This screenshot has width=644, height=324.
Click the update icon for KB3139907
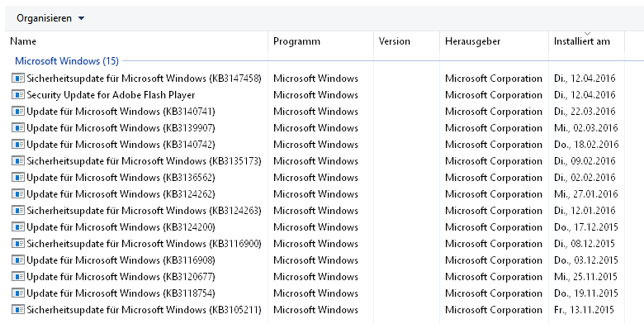[18, 128]
